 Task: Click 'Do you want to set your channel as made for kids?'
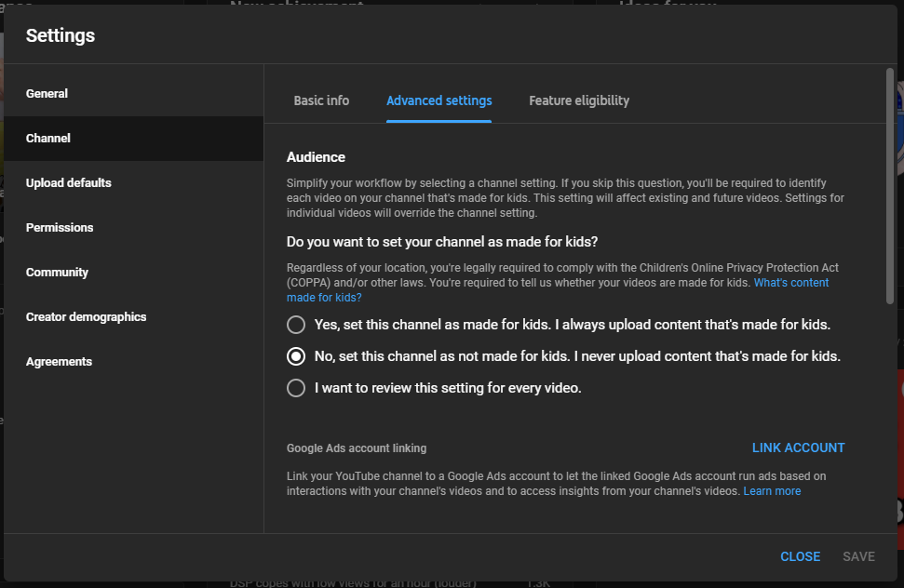pos(442,242)
